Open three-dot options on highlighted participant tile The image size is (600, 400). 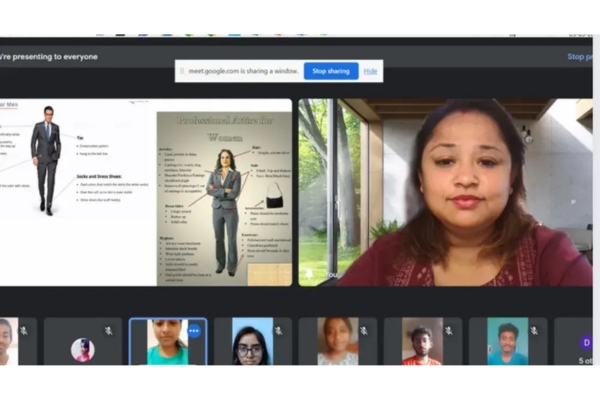pos(194,330)
